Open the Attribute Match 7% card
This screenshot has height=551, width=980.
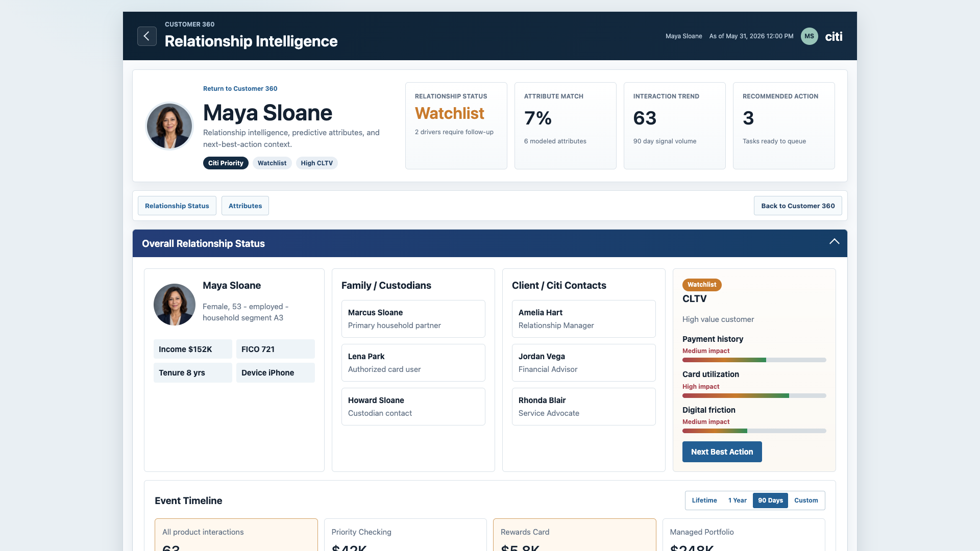(566, 126)
